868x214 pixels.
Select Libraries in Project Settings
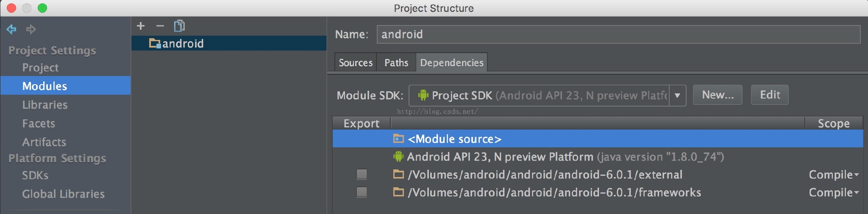(45, 105)
